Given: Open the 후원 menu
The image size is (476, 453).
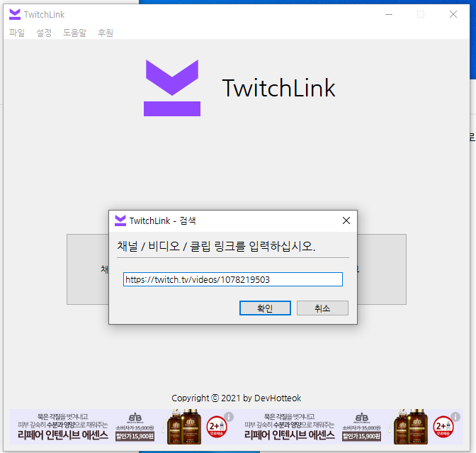Looking at the screenshot, I should (106, 32).
